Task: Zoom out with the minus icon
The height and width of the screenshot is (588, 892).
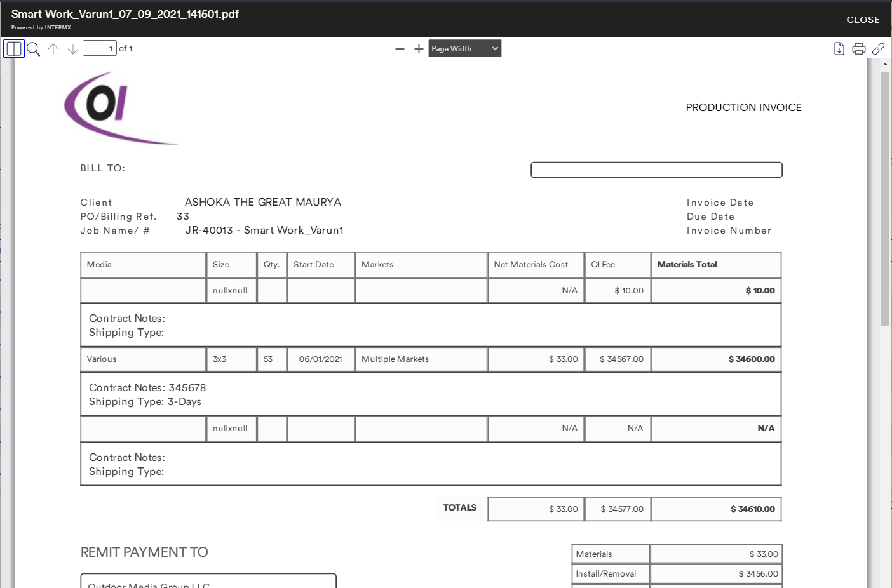Action: click(x=400, y=49)
